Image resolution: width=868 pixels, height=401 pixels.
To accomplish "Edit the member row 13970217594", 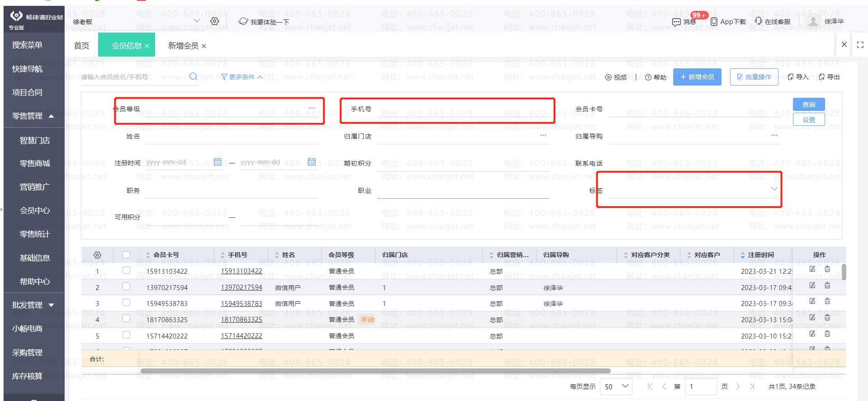I will click(812, 285).
